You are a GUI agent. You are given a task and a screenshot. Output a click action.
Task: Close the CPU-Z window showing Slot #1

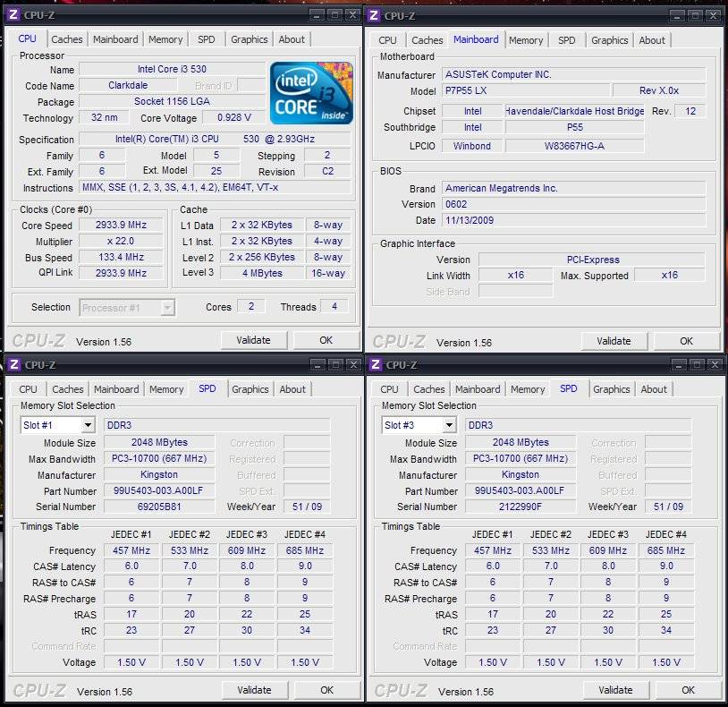(x=352, y=364)
